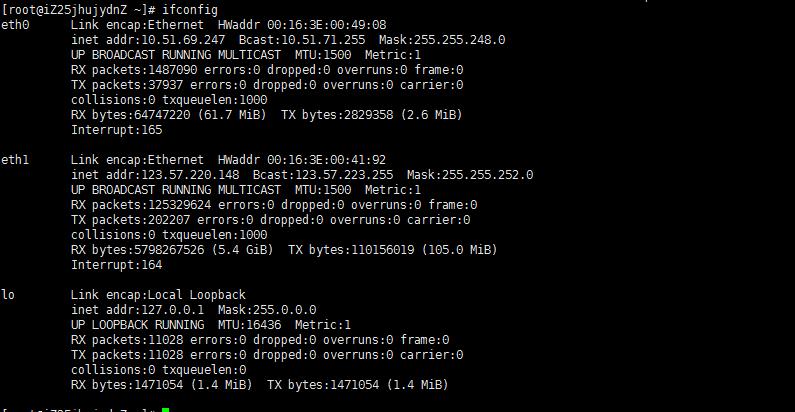Click the lo loopback interface name

(x=8, y=294)
